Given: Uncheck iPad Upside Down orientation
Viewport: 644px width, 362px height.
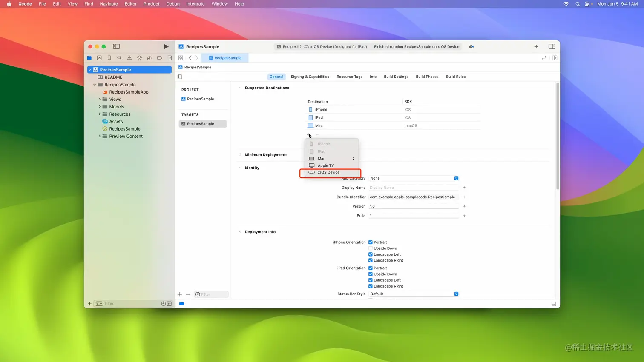Looking at the screenshot, I should (x=370, y=274).
